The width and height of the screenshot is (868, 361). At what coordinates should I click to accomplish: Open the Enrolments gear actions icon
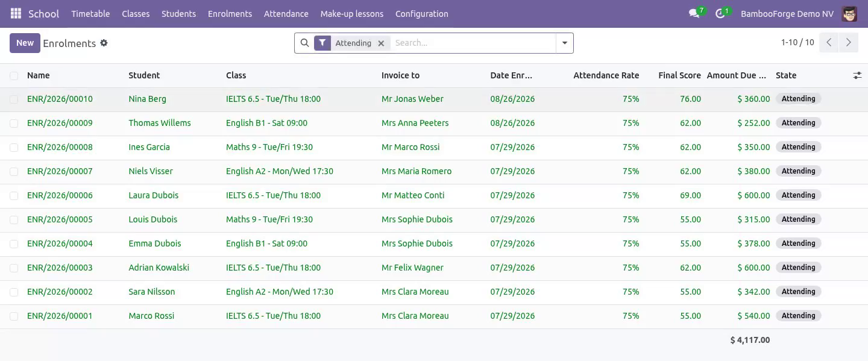pos(104,43)
